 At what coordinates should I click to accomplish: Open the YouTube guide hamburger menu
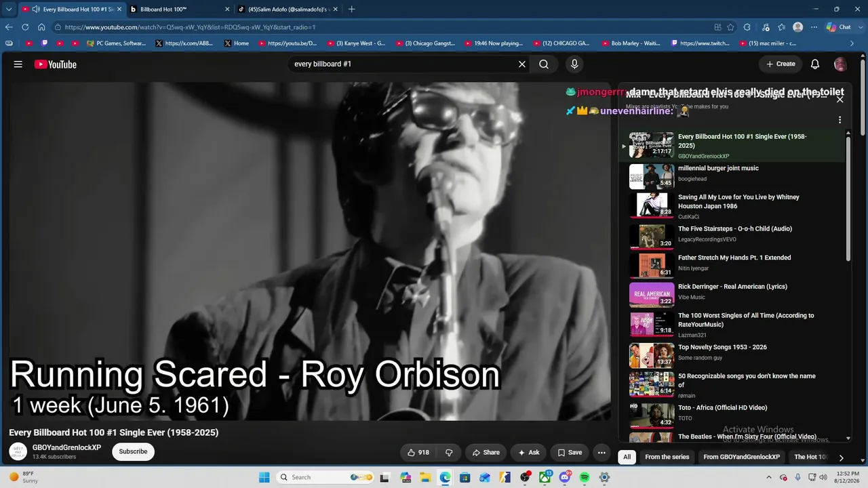point(18,64)
